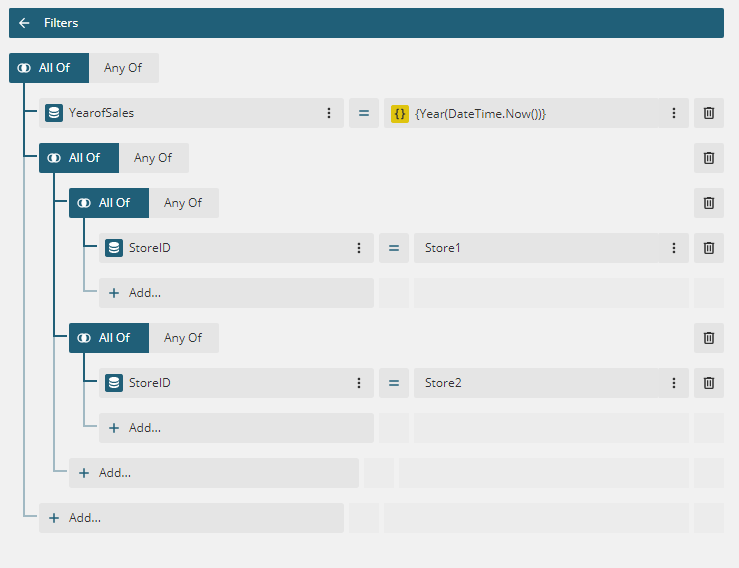
Task: Delete the group containing Store1
Action: tap(709, 203)
